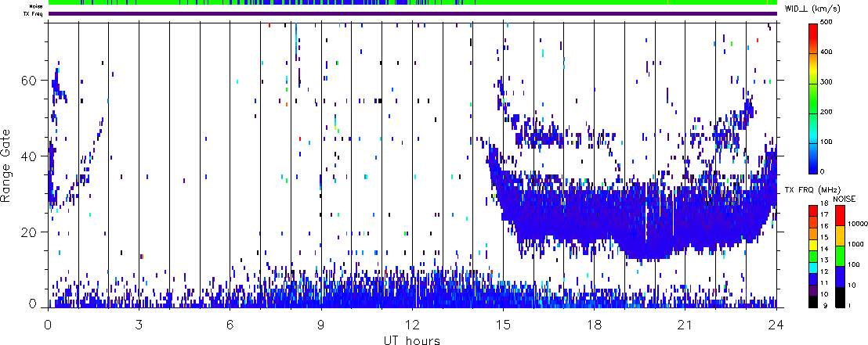The width and height of the screenshot is (868, 345).
Task: Click the x-axis tick label 15
Action: (503, 324)
